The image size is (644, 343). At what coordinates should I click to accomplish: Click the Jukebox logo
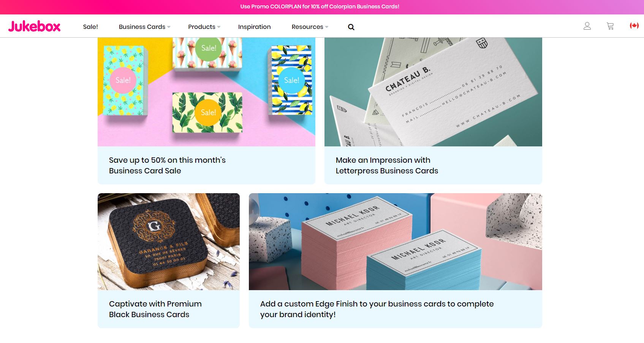(x=34, y=26)
